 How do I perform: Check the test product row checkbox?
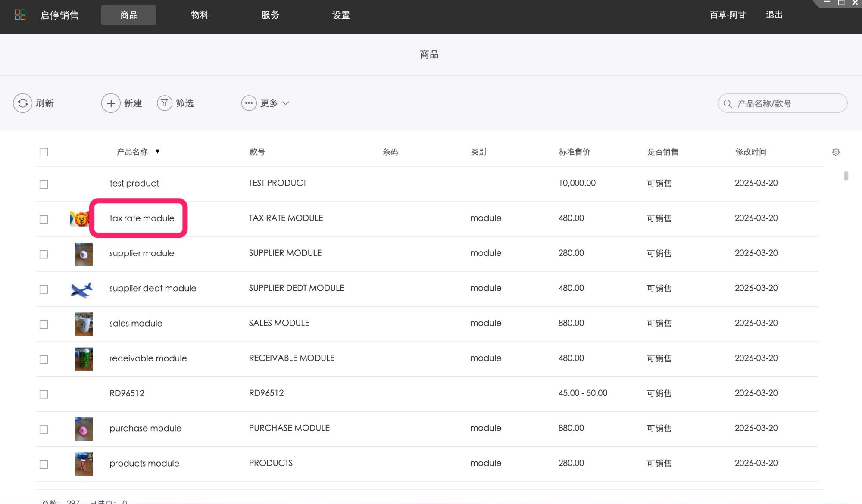[44, 184]
